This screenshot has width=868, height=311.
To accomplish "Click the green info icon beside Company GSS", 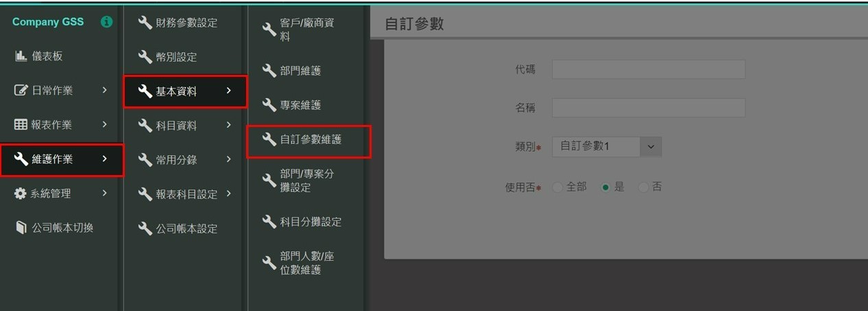I will point(106,22).
